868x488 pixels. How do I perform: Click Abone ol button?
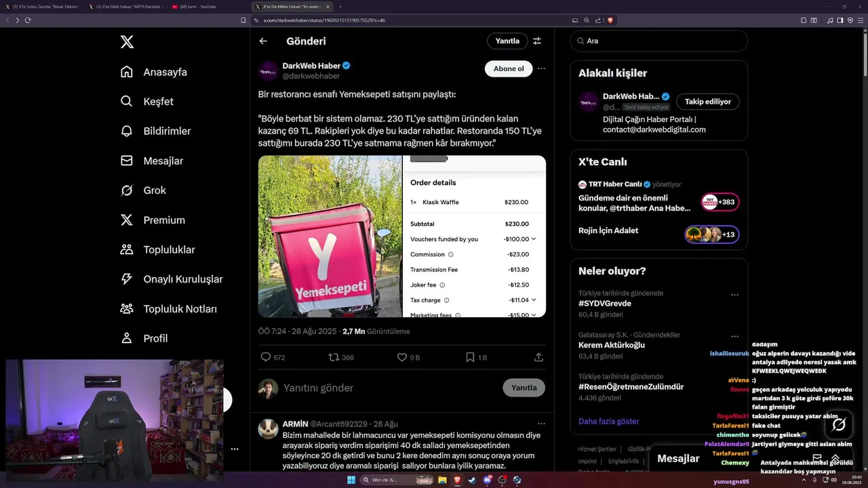pos(509,68)
